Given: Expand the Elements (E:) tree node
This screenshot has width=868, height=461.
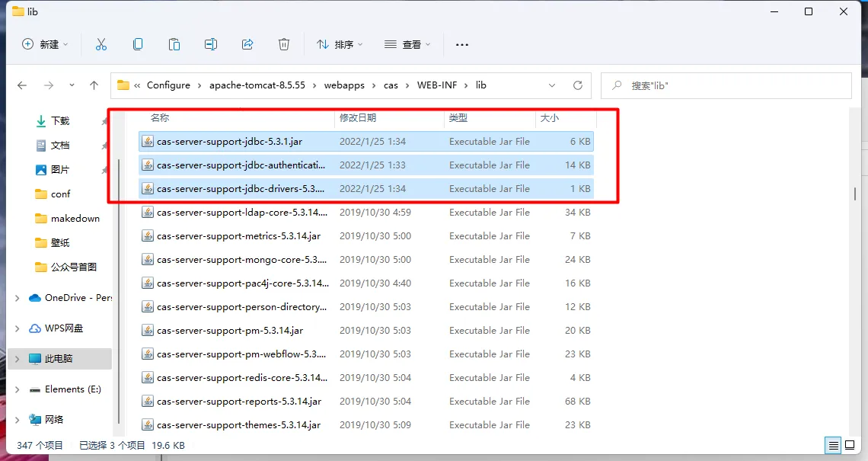Looking at the screenshot, I should point(18,389).
